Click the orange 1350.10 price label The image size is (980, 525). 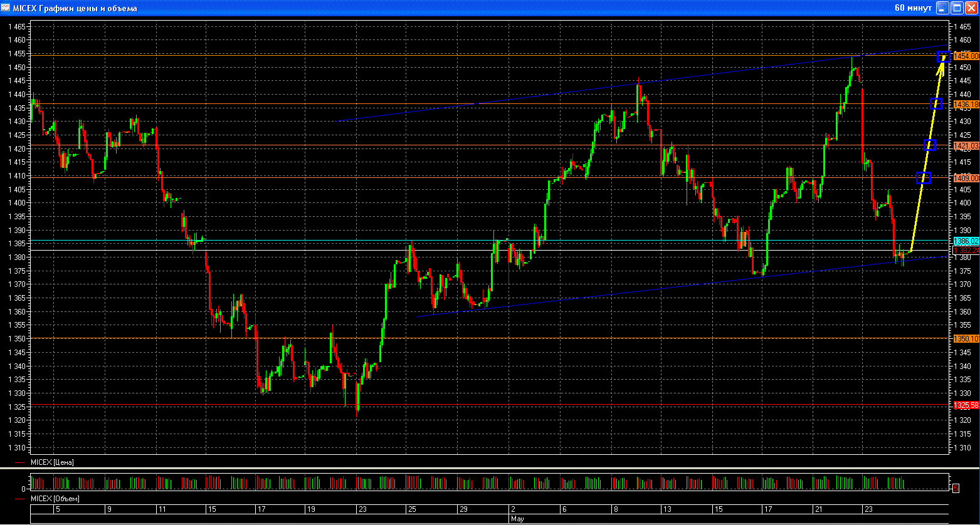[966, 339]
